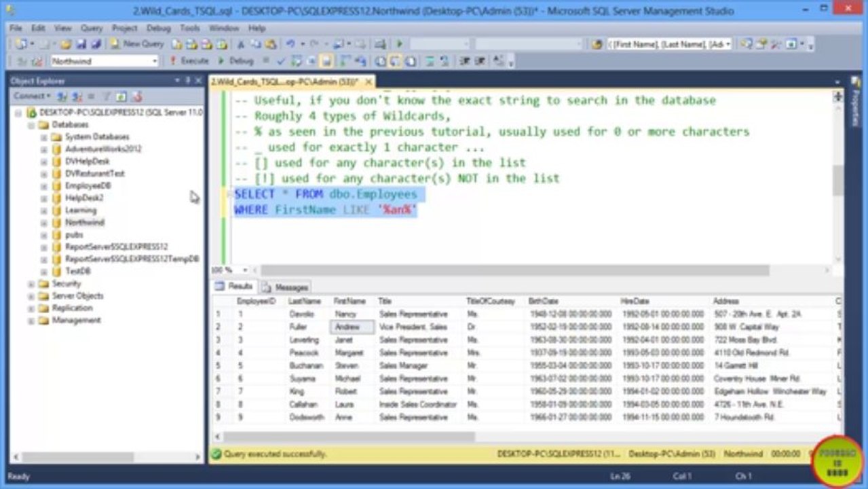Toggle Results to Text mode icon
868x489 pixels.
379,61
